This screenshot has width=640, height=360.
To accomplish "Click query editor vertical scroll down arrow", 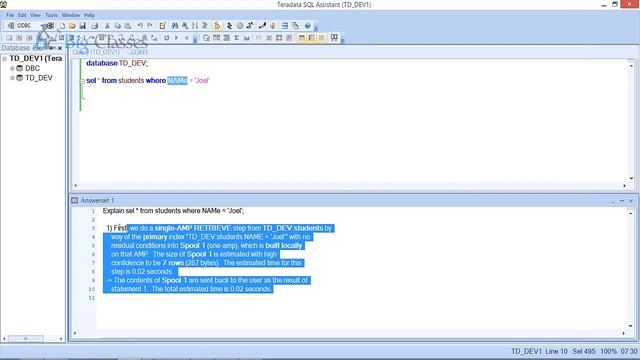I will [631, 178].
